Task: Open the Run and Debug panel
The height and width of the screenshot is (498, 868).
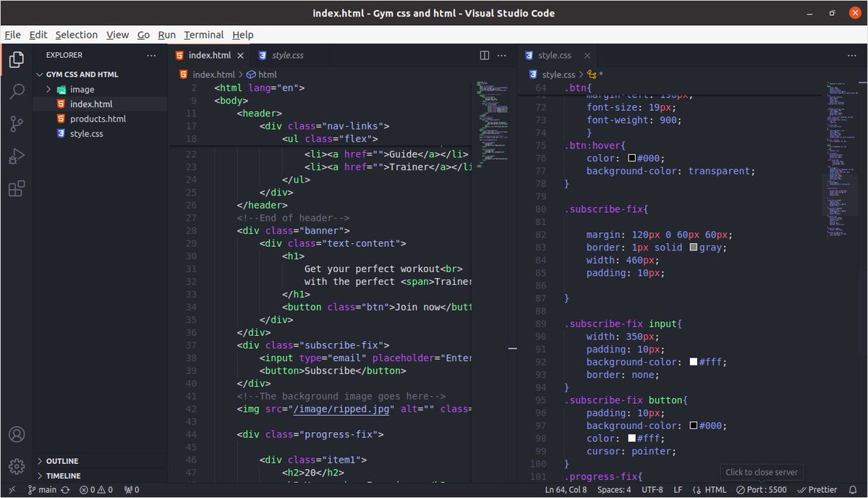Action: tap(16, 156)
